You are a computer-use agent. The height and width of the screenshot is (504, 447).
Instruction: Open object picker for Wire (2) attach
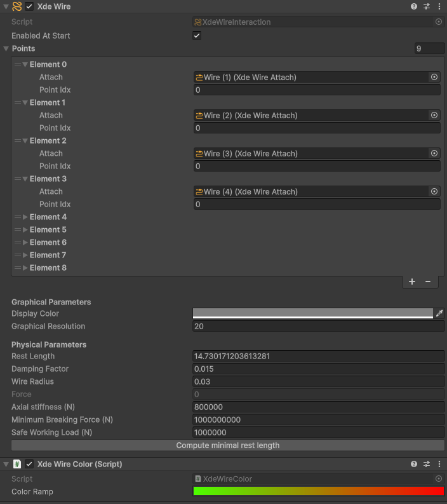(434, 116)
